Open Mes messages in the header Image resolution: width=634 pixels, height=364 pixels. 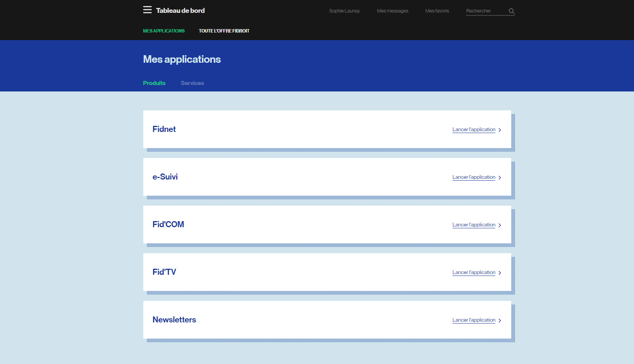coord(392,11)
